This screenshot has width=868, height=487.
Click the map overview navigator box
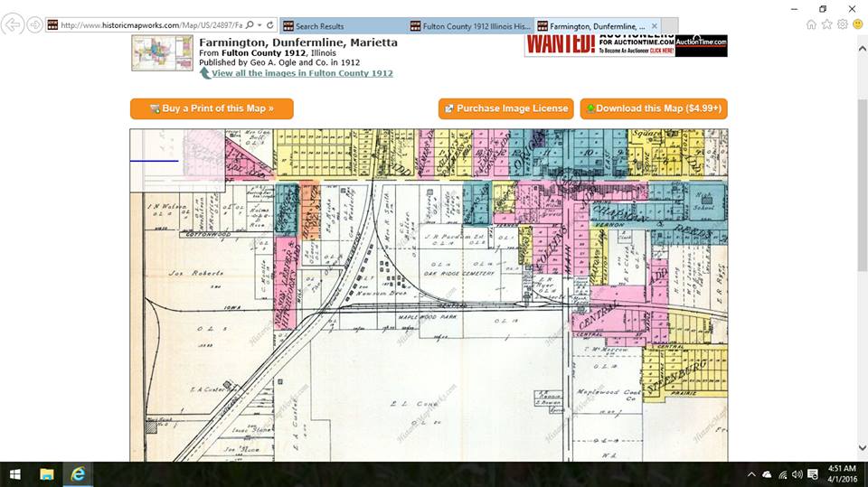[x=178, y=161]
